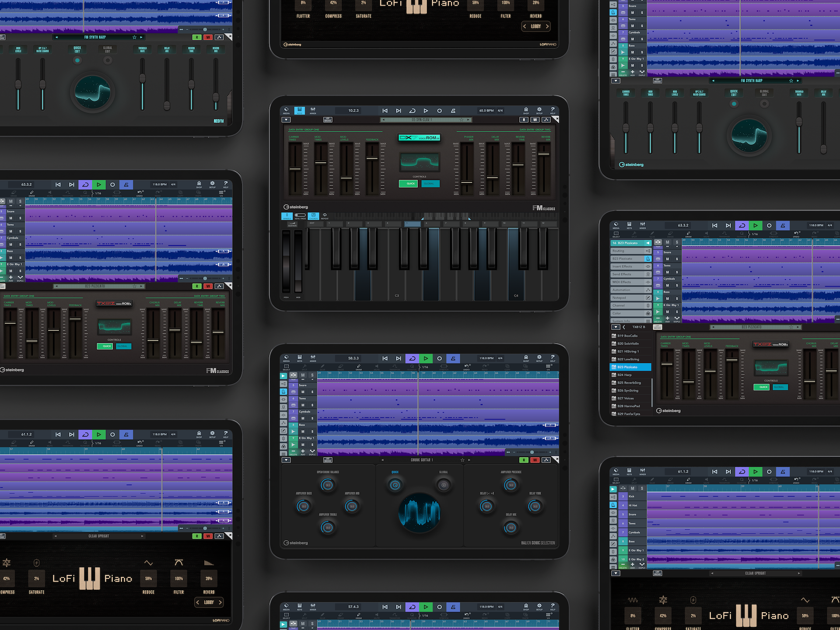This screenshot has height=630, width=840.
Task: Favorite Chunk Guitar 1 with the star icon
Action: point(462,460)
